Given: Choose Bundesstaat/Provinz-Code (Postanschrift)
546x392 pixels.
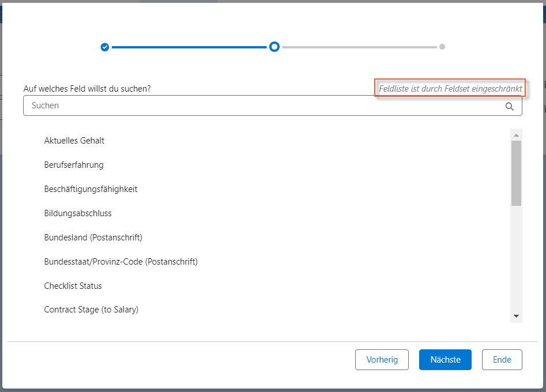Looking at the screenshot, I should click(121, 262).
